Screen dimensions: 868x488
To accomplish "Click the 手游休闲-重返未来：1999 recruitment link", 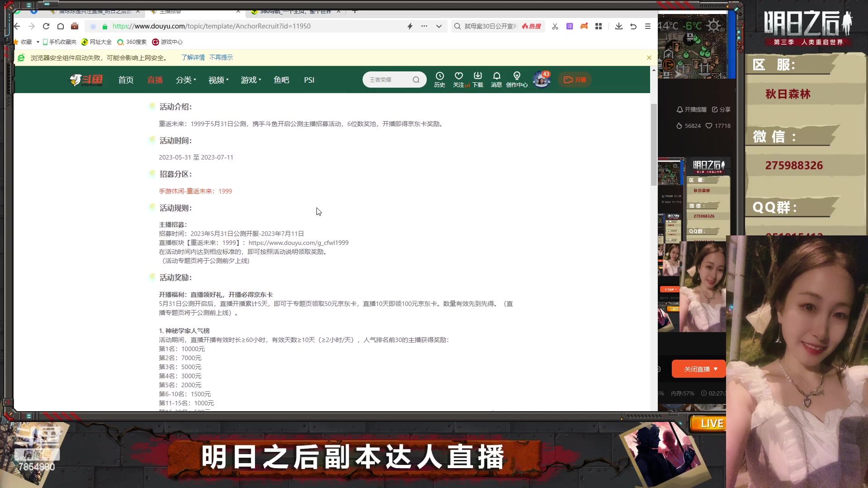I will (x=195, y=191).
